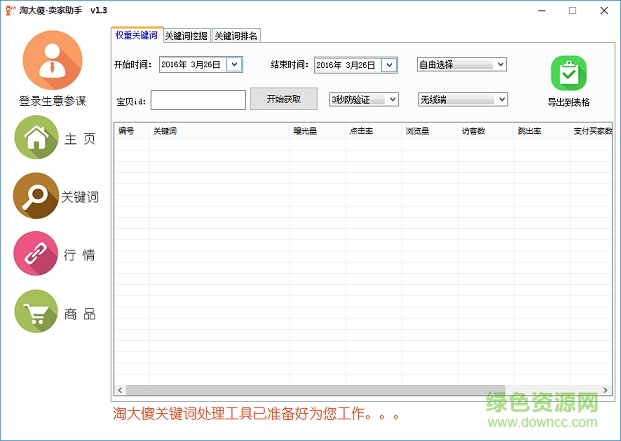Click the green 导出到表格 export icon
The width and height of the screenshot is (621, 441).
tap(568, 74)
